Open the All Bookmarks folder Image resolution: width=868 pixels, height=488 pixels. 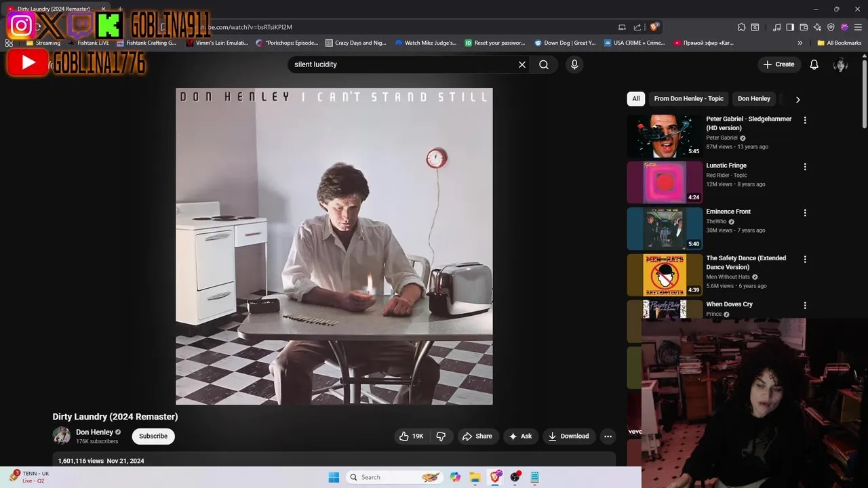click(840, 43)
